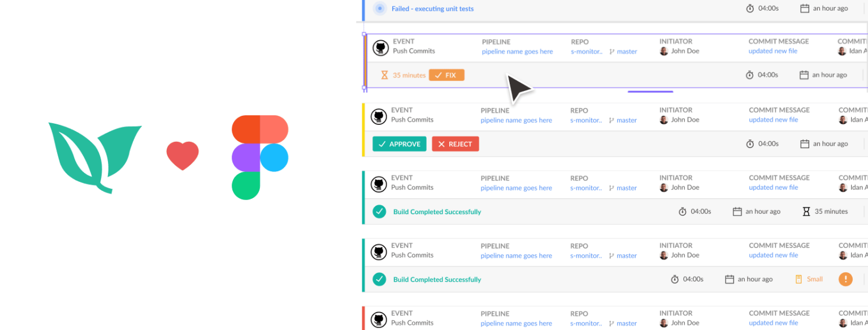Click the calendar icon near "an hour ago"

tap(805, 74)
